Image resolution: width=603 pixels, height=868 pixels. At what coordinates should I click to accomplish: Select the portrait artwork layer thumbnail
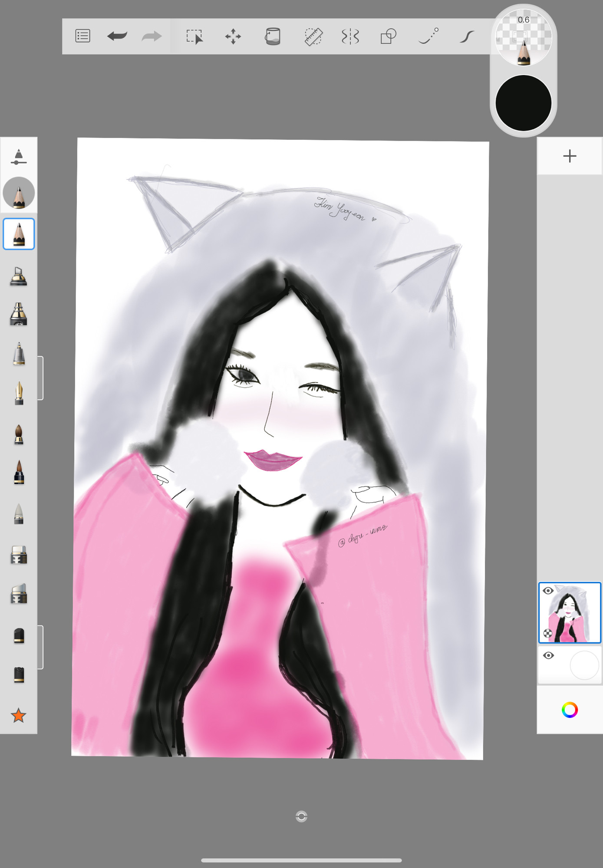(570, 613)
